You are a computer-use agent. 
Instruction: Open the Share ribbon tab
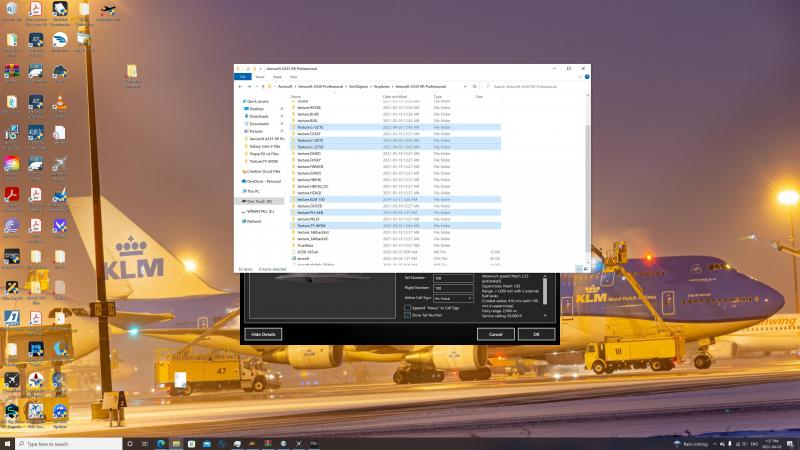pos(277,77)
